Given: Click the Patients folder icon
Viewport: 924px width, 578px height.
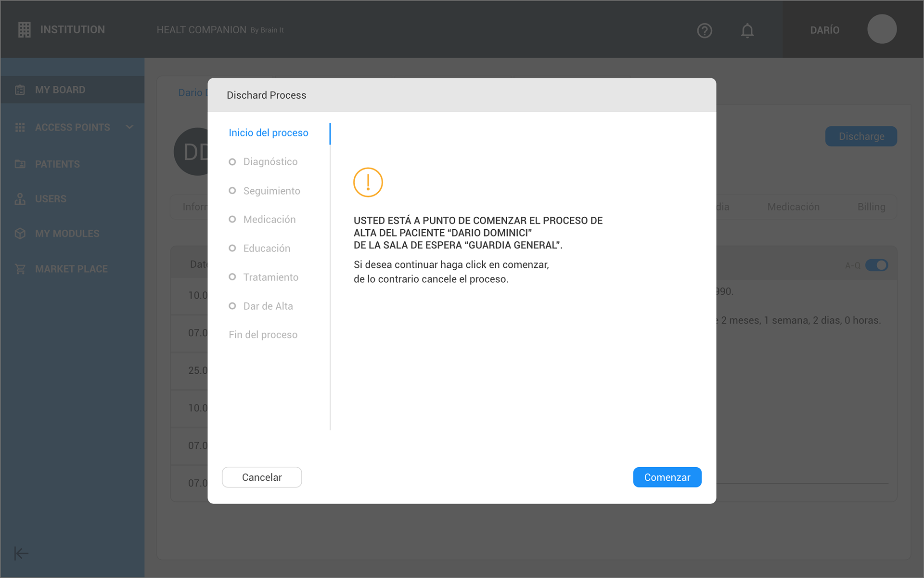Looking at the screenshot, I should pos(20,164).
